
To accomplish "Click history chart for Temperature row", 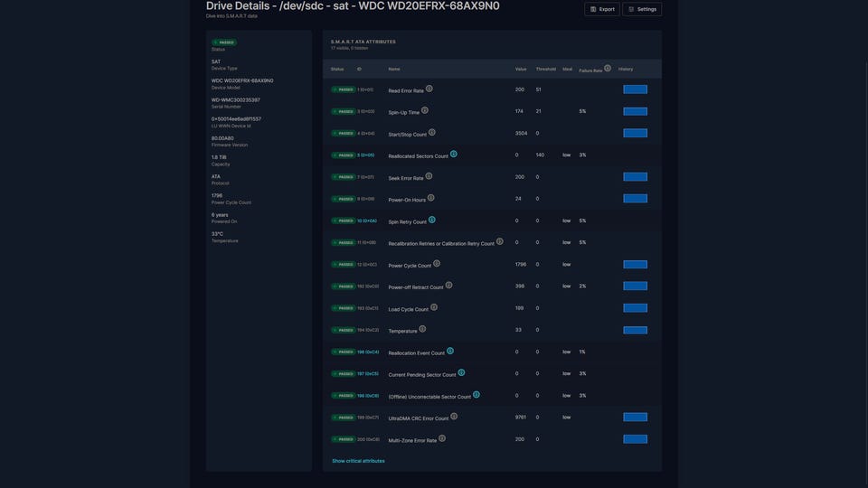I will [x=635, y=331].
